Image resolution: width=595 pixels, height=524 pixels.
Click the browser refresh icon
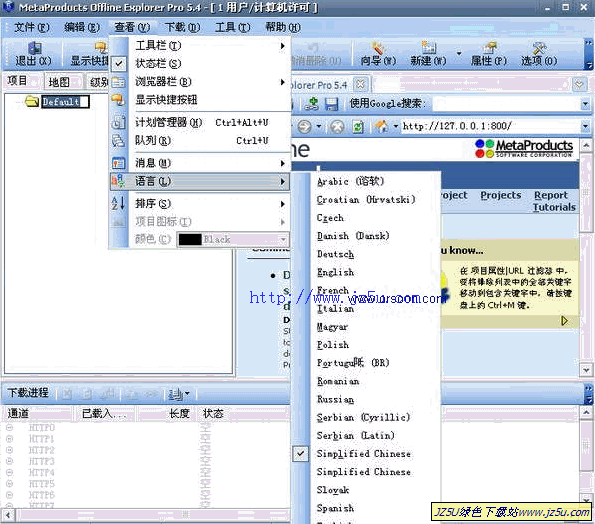coord(358,126)
